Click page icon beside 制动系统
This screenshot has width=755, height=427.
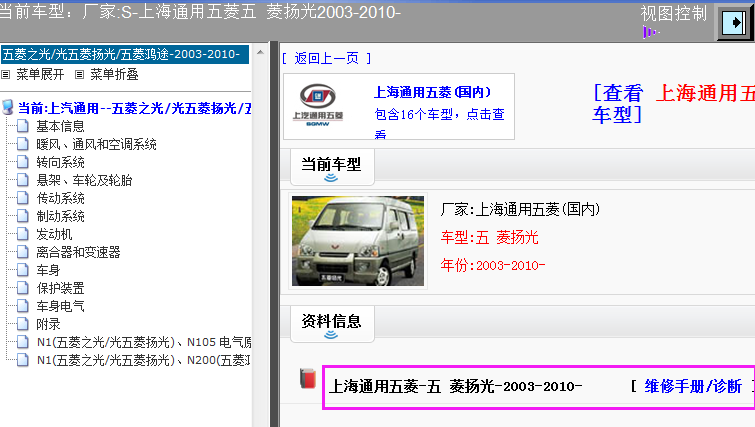pyautogui.click(x=23, y=216)
